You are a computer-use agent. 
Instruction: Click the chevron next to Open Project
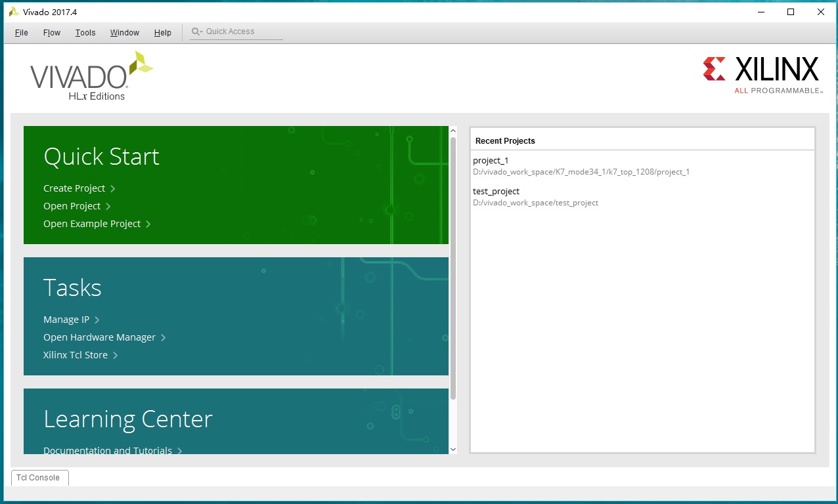click(x=108, y=207)
